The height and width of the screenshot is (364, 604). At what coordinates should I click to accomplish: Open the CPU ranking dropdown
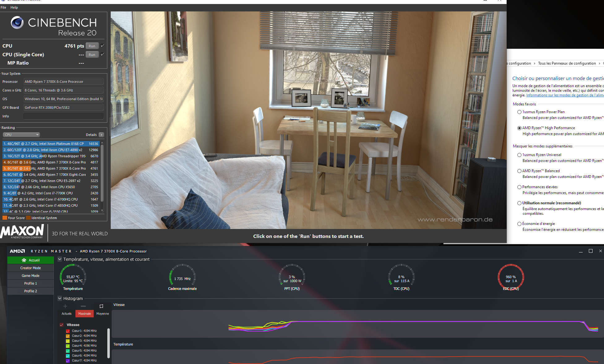(x=21, y=135)
